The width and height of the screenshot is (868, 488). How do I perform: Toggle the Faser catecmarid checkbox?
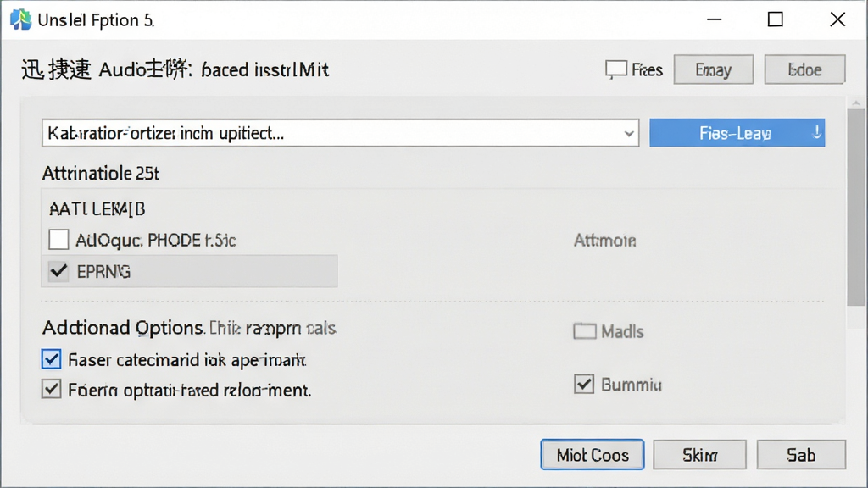[52, 359]
